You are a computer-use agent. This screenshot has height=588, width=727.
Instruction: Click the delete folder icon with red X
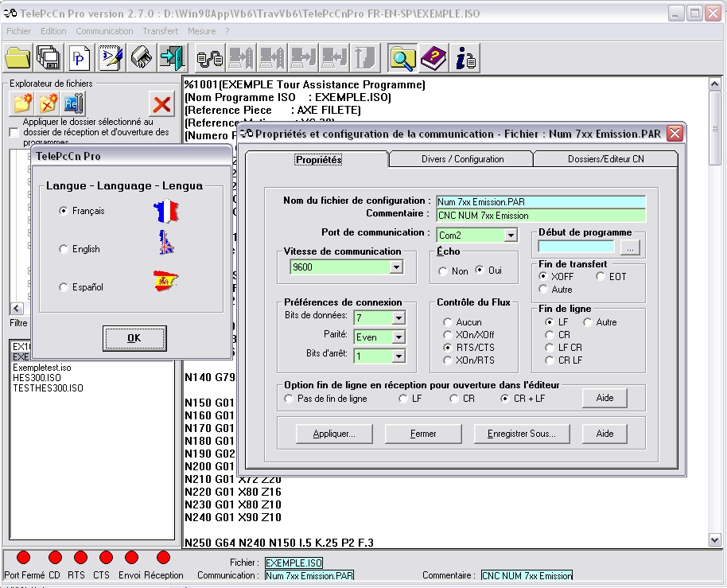tap(48, 103)
